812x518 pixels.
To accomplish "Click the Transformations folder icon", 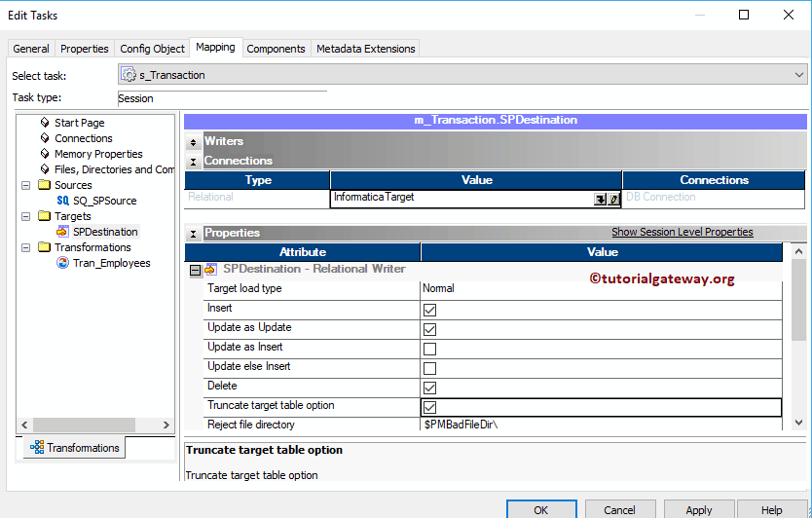I will 44,247.
